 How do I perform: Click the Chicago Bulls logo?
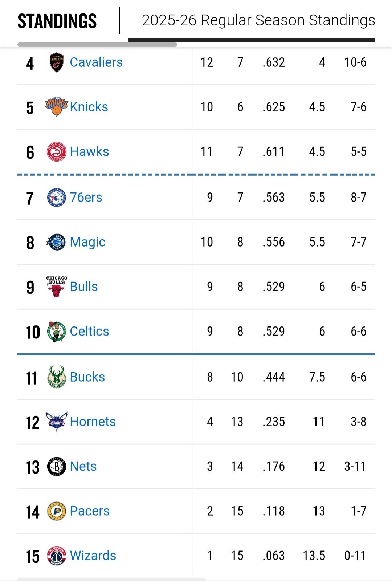pos(56,287)
